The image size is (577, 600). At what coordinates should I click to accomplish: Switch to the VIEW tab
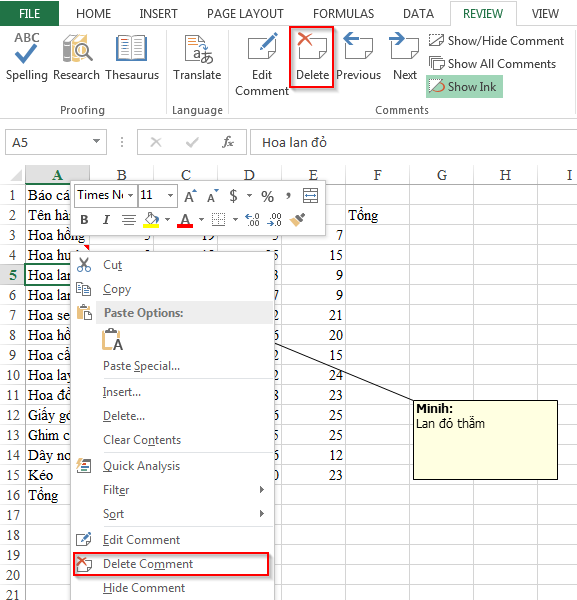545,14
